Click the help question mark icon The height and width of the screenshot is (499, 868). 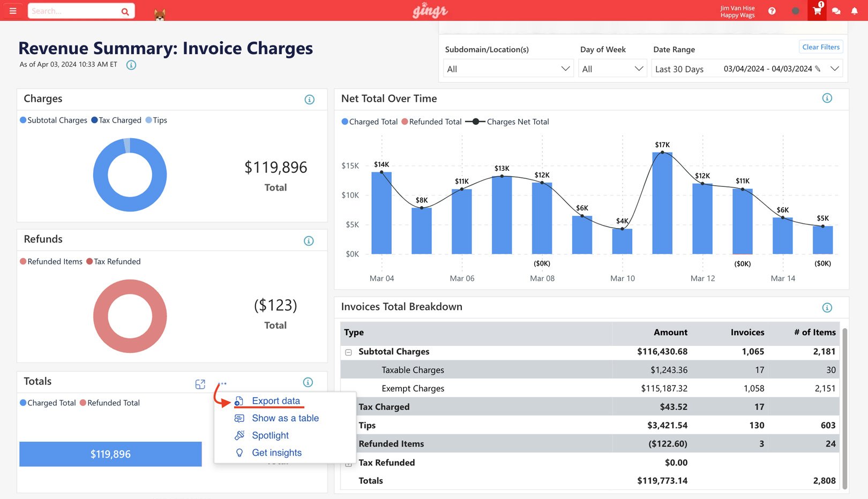(x=772, y=10)
